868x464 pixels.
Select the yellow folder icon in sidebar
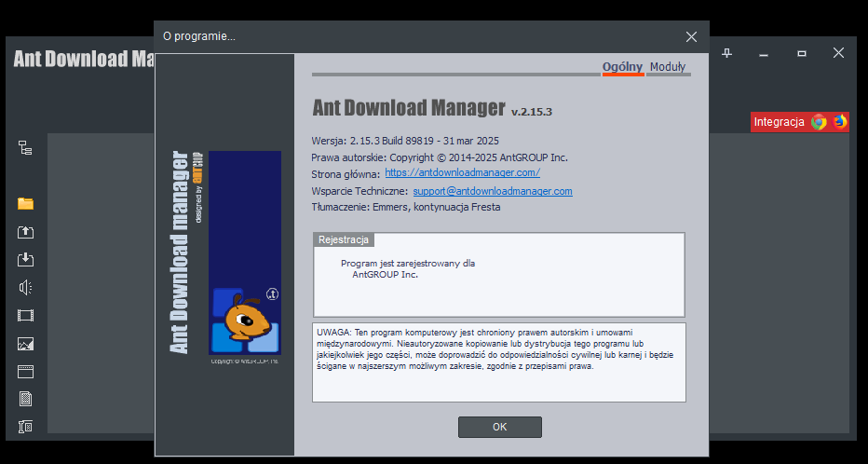point(25,204)
